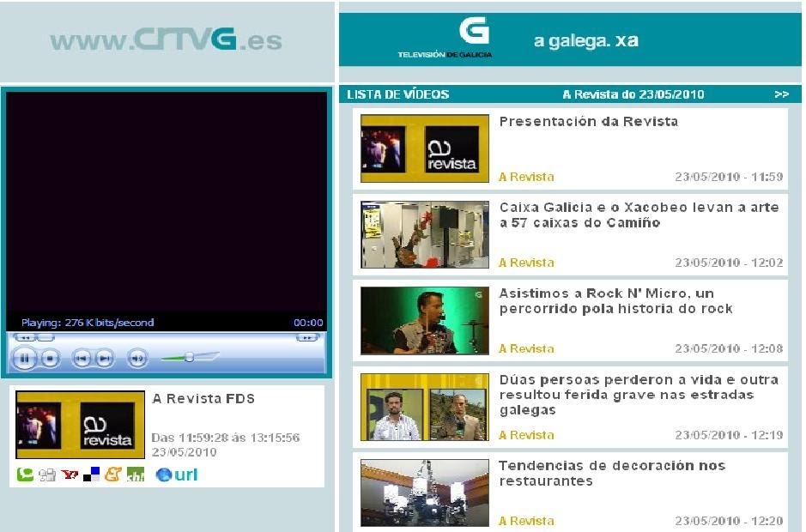Click timestamp 23/05/2010 - 11:59
The width and height of the screenshot is (806, 532).
pyautogui.click(x=729, y=178)
